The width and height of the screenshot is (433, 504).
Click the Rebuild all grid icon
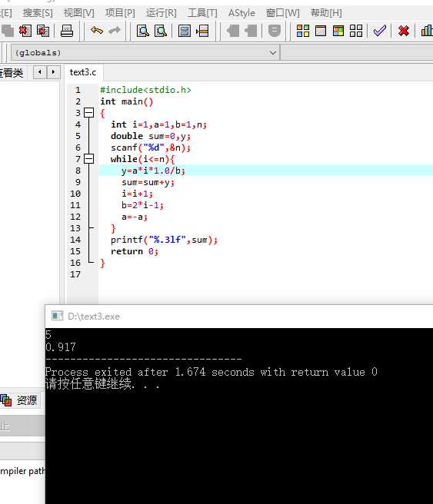coord(356,31)
